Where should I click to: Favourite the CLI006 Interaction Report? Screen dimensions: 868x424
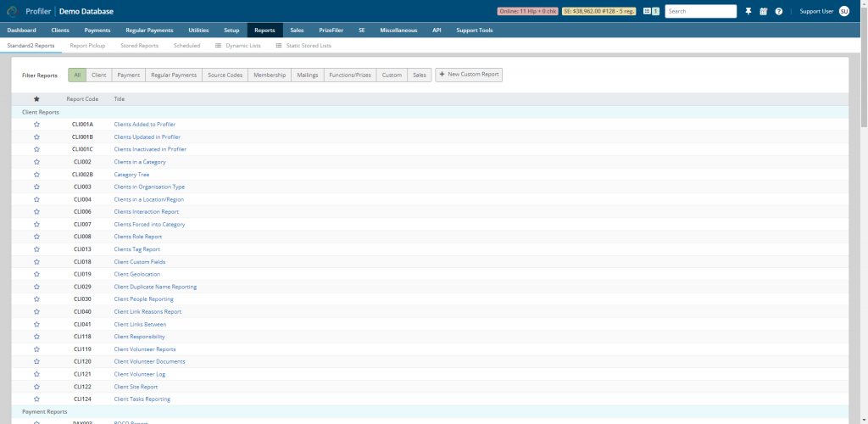(x=36, y=212)
